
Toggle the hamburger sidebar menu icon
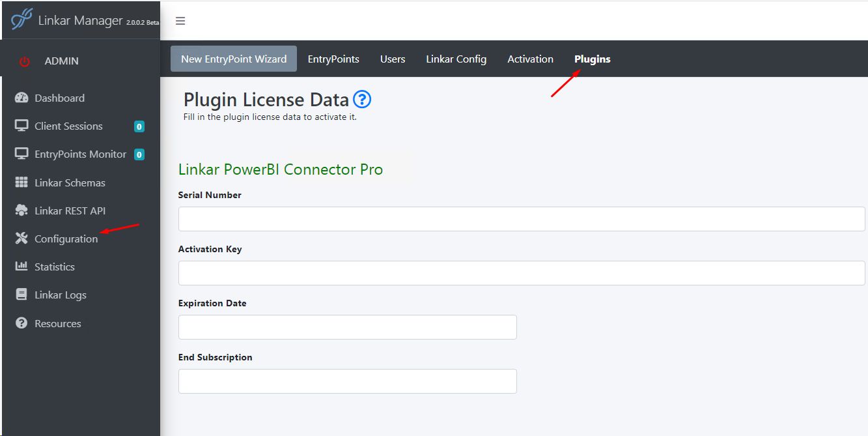pyautogui.click(x=180, y=21)
